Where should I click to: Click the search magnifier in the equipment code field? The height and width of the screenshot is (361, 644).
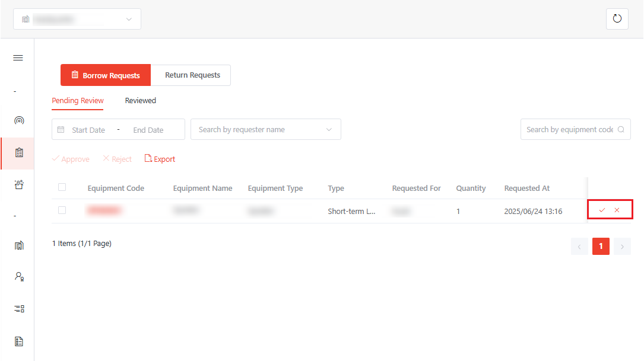(621, 130)
